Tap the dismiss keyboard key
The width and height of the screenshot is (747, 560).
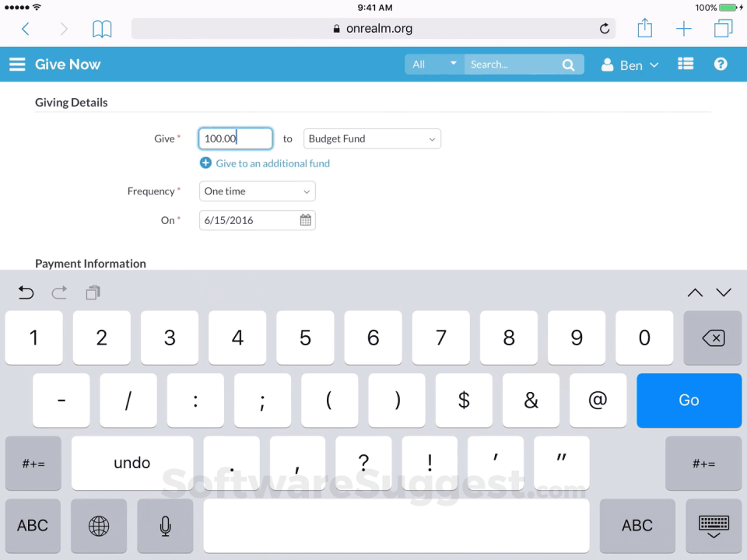pos(714,525)
